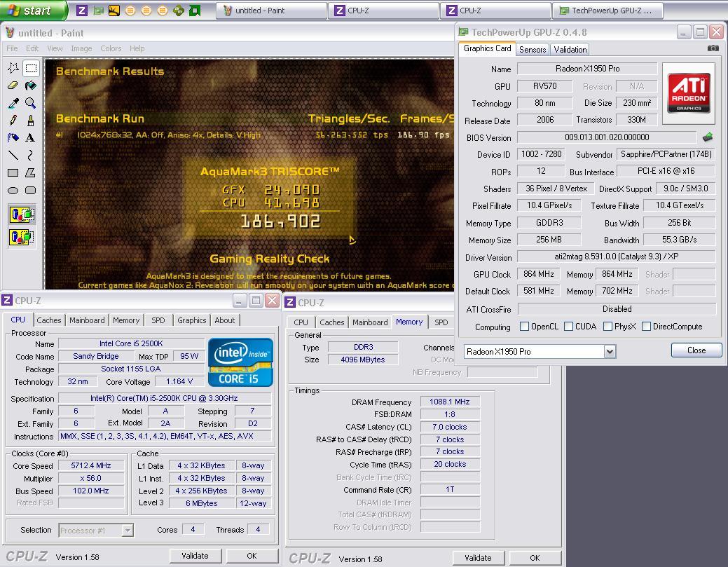Click the Subvendor Sapphire/PCPartner field
Image resolution: width=728 pixels, height=567 pixels.
tap(666, 154)
